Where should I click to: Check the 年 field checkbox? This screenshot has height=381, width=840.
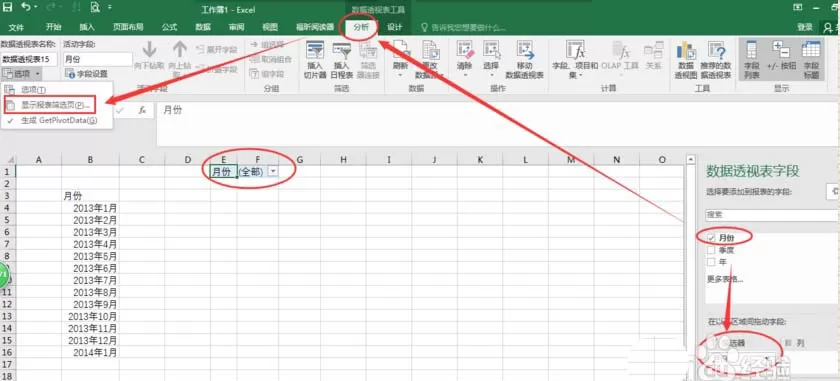[711, 262]
